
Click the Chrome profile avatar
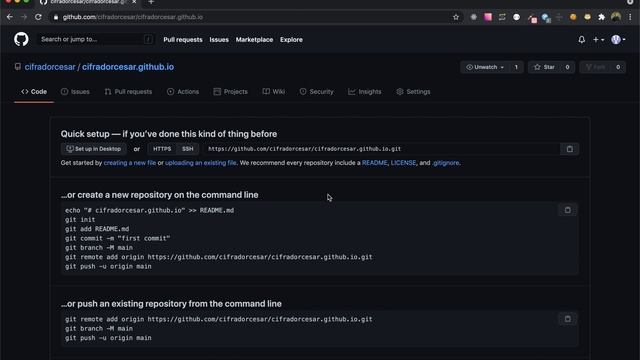(616, 17)
